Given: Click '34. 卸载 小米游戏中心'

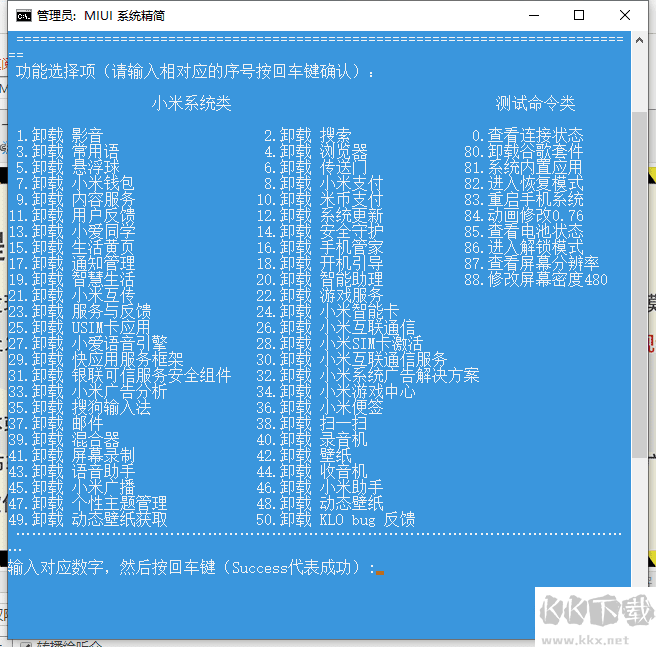Looking at the screenshot, I should [336, 391].
